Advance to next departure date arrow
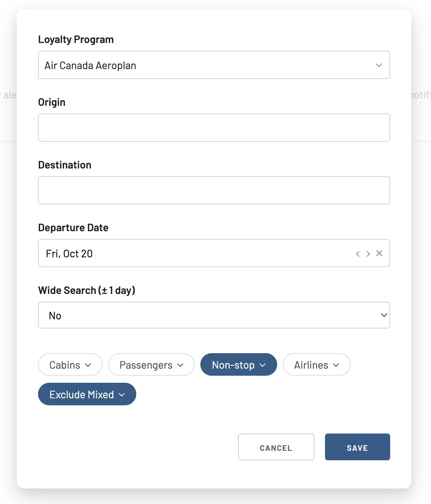The height and width of the screenshot is (504, 431). click(368, 254)
